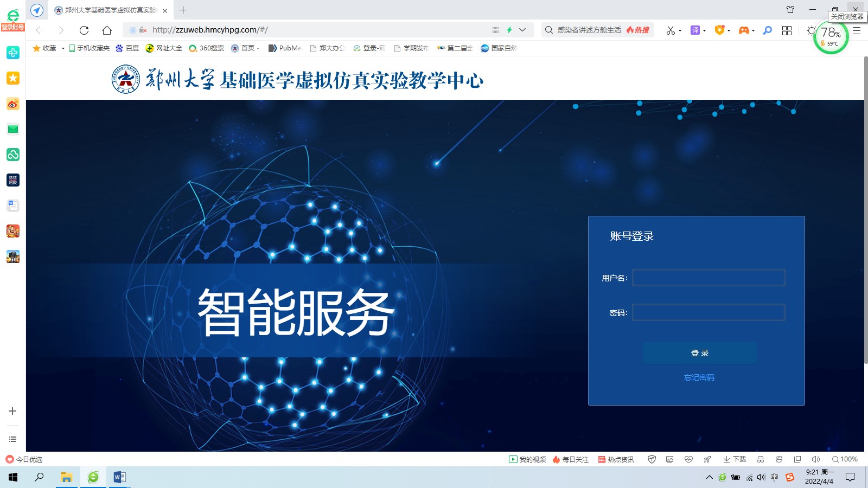868x488 pixels.
Task: Open the Weibo sidebar icon
Action: click(x=13, y=104)
